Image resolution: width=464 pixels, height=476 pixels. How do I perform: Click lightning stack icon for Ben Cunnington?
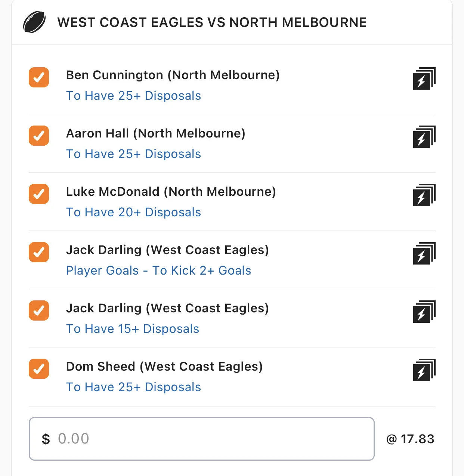[424, 79]
